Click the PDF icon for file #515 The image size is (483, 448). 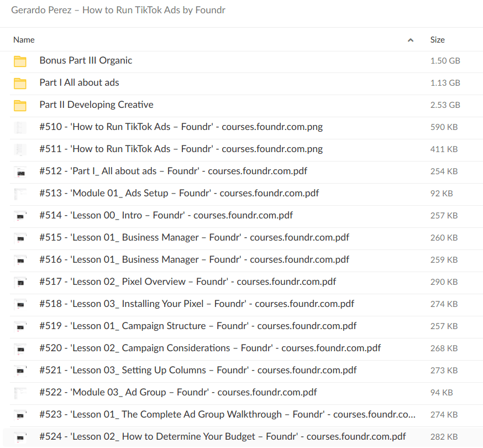pyautogui.click(x=20, y=238)
